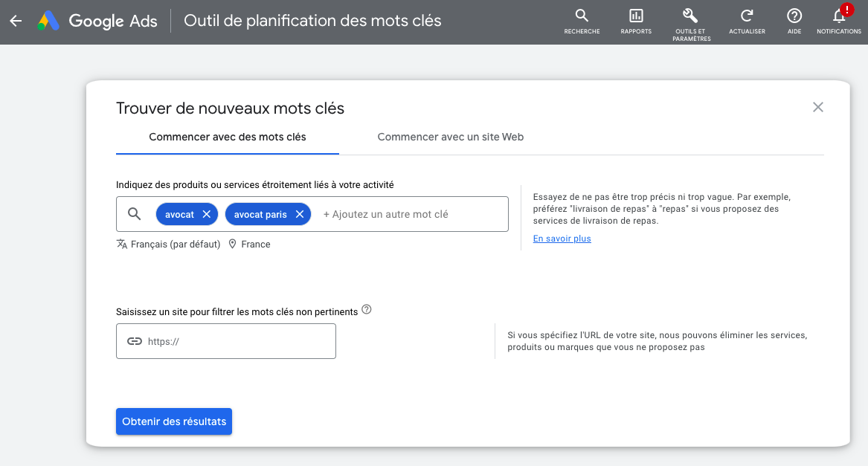
Task: Open the Aide help icon
Action: click(x=794, y=16)
